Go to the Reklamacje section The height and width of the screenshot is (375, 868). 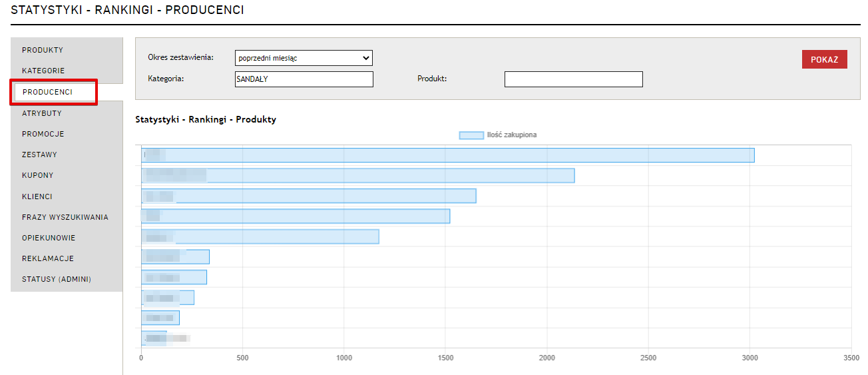coord(48,258)
